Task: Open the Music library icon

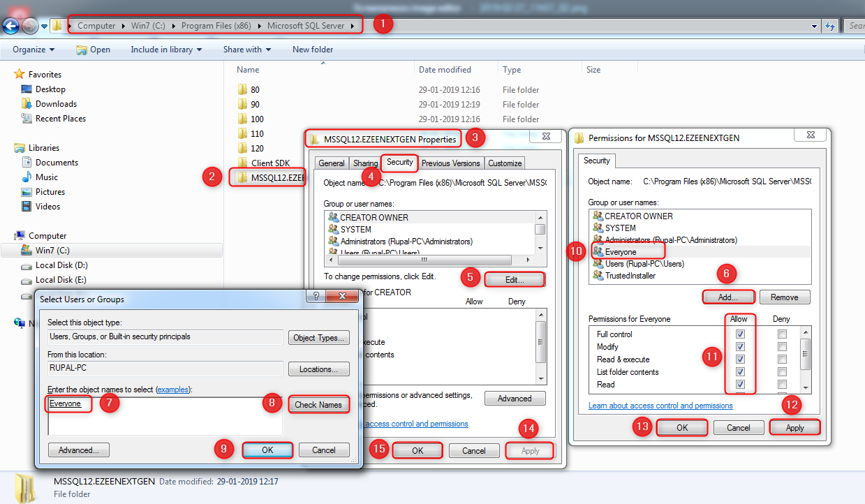Action: pos(27,177)
